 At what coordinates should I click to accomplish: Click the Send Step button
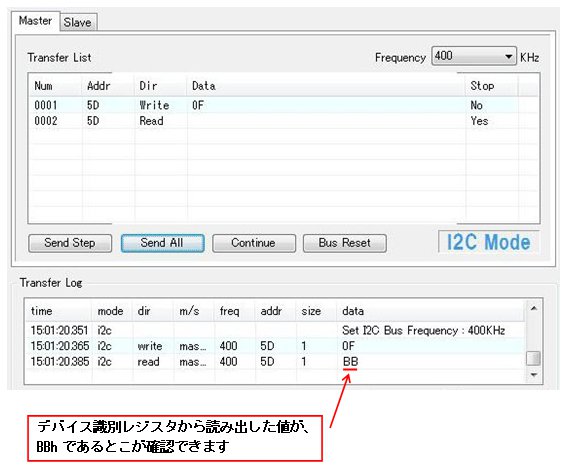[70, 243]
